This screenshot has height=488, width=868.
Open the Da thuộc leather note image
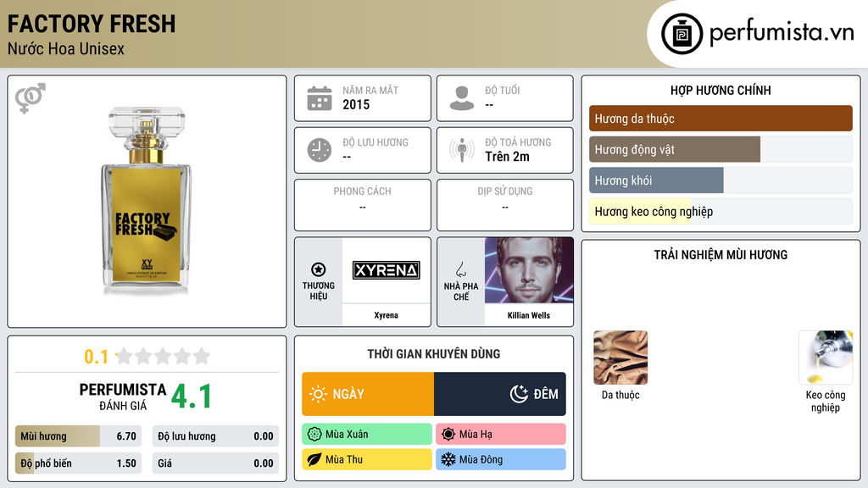click(620, 358)
